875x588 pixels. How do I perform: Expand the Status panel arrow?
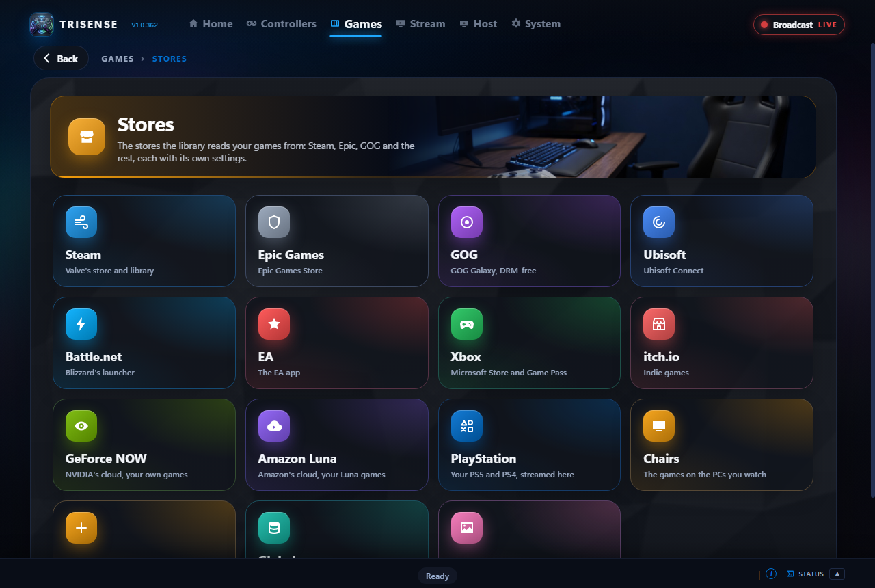(x=837, y=574)
